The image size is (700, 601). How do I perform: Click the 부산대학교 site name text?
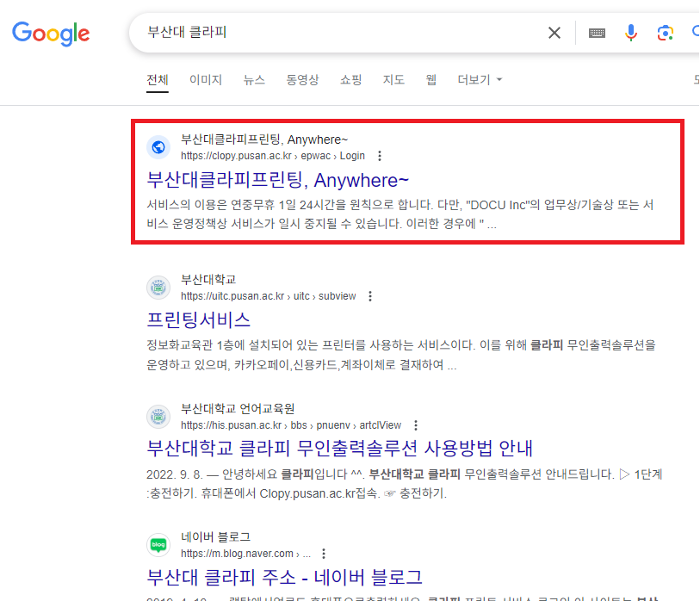point(208,280)
